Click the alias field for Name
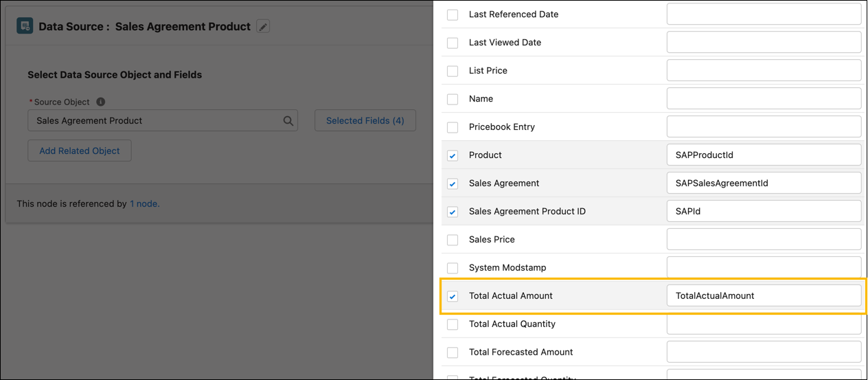This screenshot has height=380, width=868. tap(764, 99)
